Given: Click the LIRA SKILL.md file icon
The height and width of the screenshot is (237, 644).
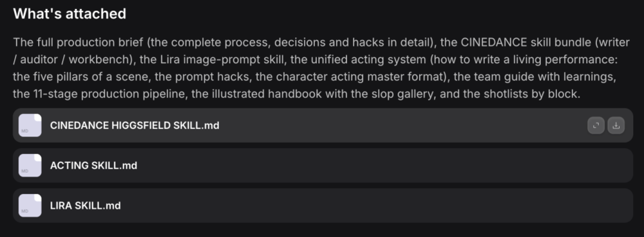Looking at the screenshot, I should (x=30, y=205).
